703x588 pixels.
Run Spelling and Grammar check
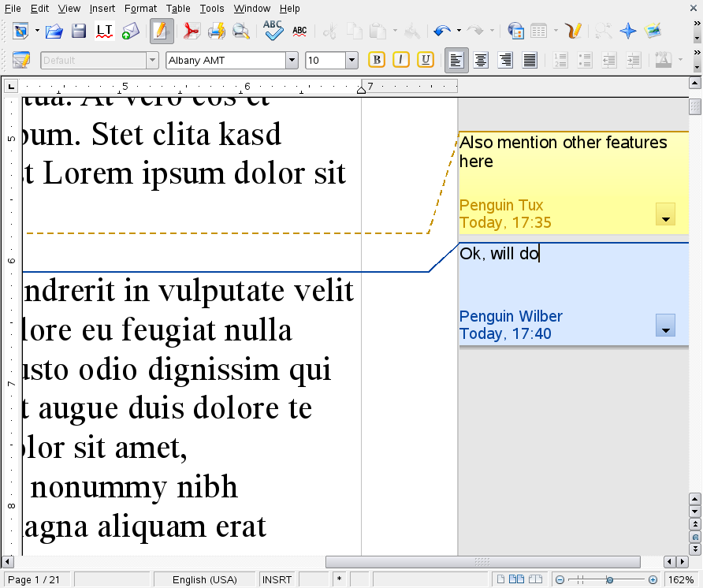click(273, 31)
